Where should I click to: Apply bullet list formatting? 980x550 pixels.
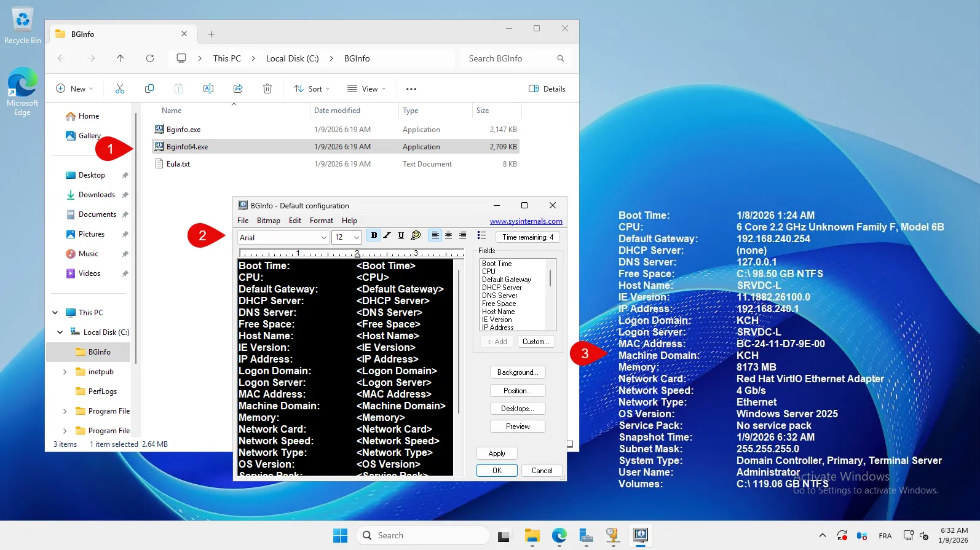pyautogui.click(x=481, y=236)
